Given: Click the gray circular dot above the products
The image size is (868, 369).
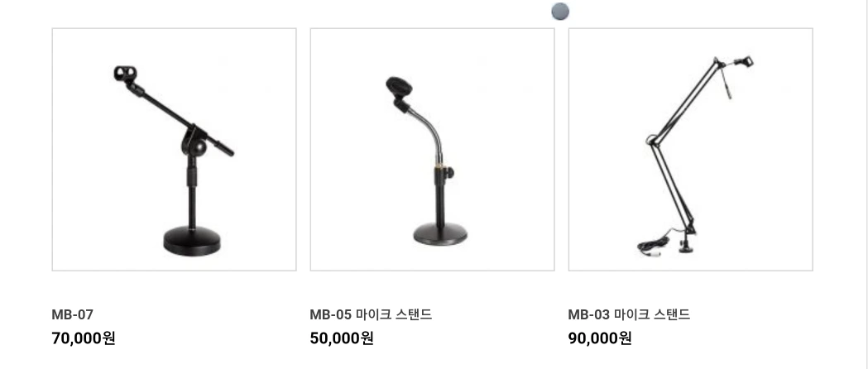Looking at the screenshot, I should (561, 12).
